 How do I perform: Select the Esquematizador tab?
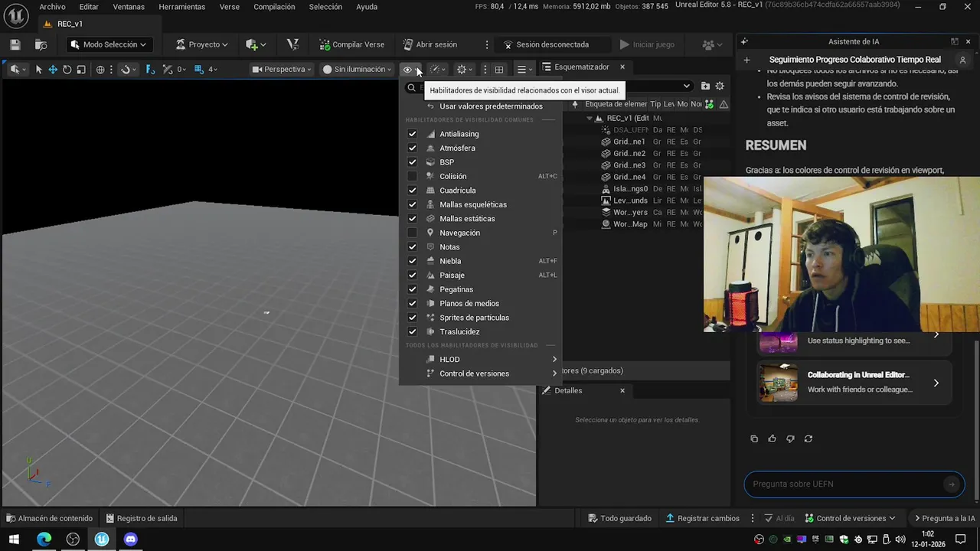tap(582, 67)
